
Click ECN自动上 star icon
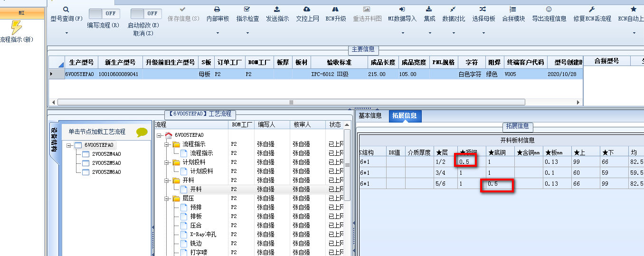tap(634, 9)
